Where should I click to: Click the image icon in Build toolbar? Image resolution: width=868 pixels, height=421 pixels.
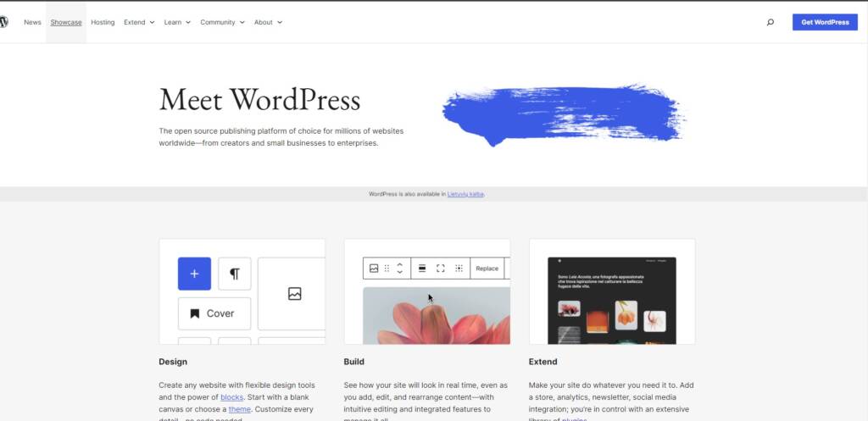pos(374,269)
